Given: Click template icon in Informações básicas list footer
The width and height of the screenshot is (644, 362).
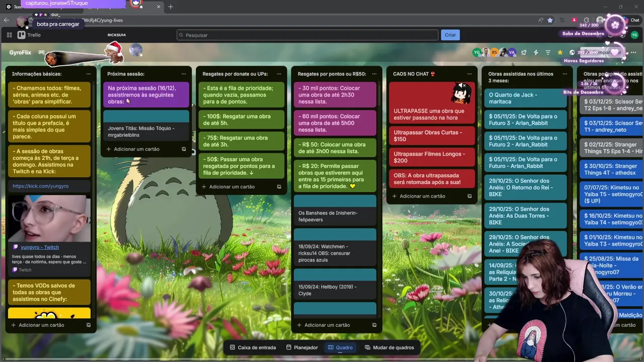Looking at the screenshot, I should [x=89, y=325].
